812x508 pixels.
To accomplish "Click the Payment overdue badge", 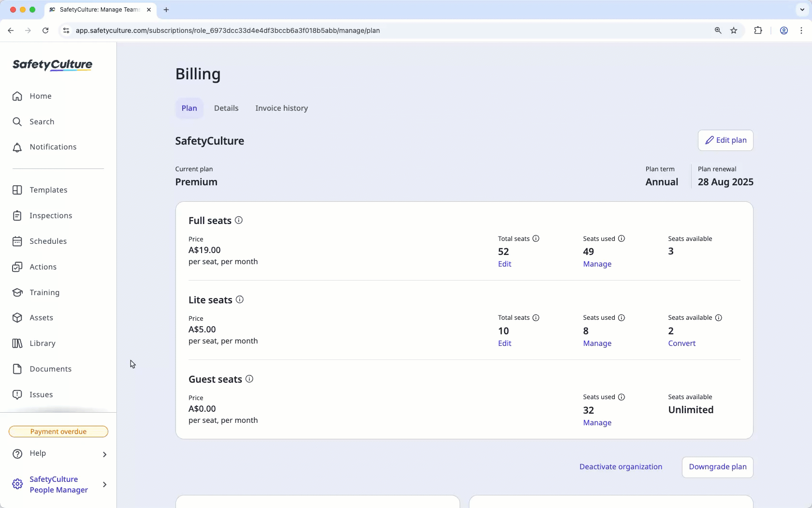I will point(58,432).
